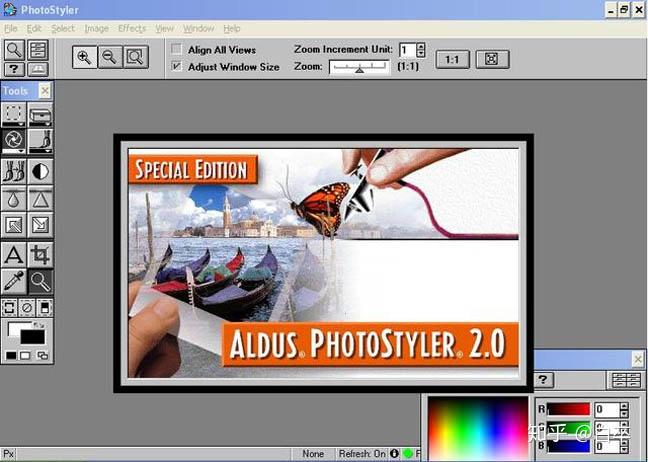Image resolution: width=648 pixels, height=462 pixels.
Task: Click the R value input field
Action: click(607, 410)
